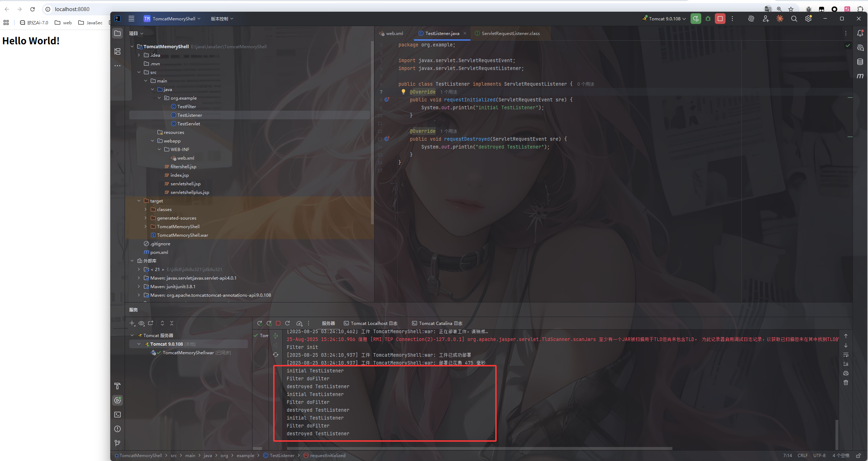868x461 pixels.
Task: Open the IDE main hamburger menu
Action: (131, 19)
